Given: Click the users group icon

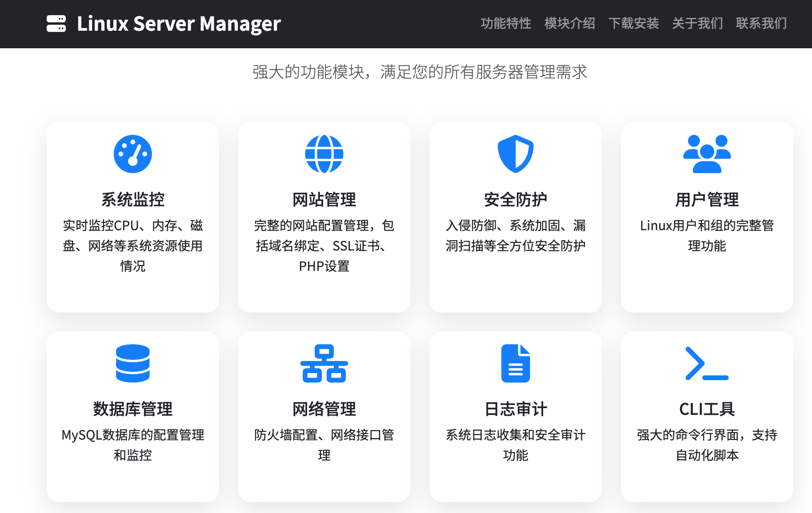Looking at the screenshot, I should (707, 154).
